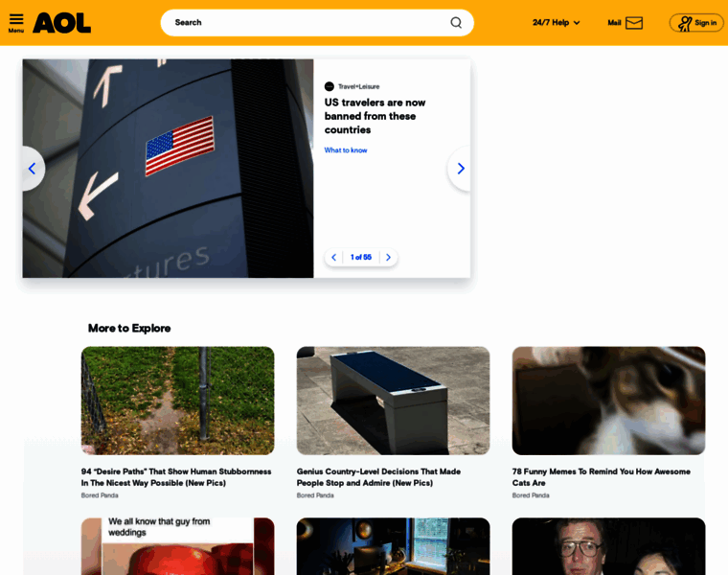Click the US flag airport sign image
Screen dimensions: 728x575
coord(168,168)
